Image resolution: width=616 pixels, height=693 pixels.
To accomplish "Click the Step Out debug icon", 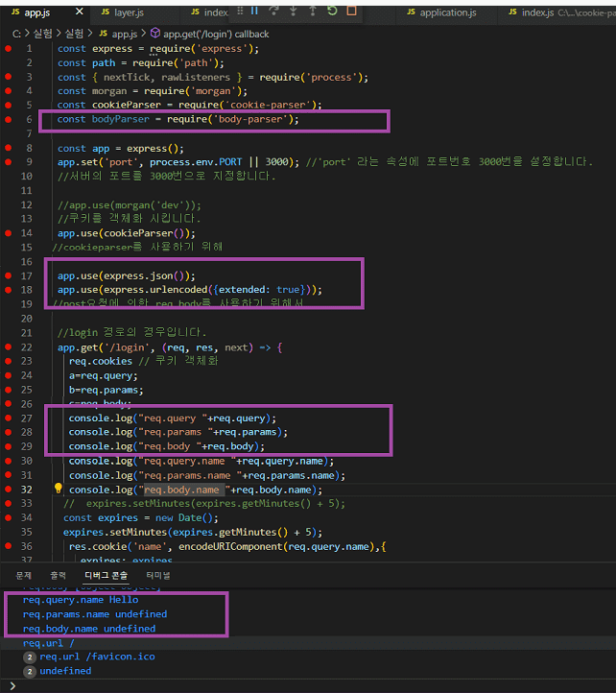I will click(313, 11).
